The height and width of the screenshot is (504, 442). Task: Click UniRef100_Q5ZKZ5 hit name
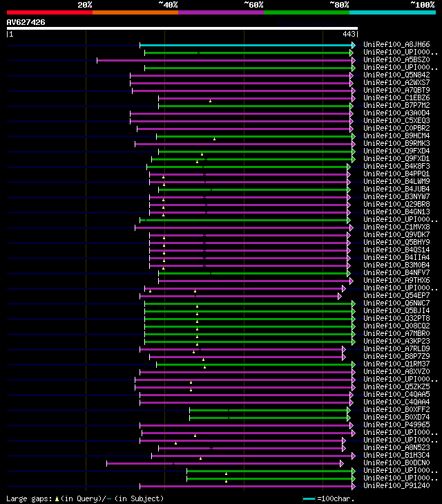[396, 387]
